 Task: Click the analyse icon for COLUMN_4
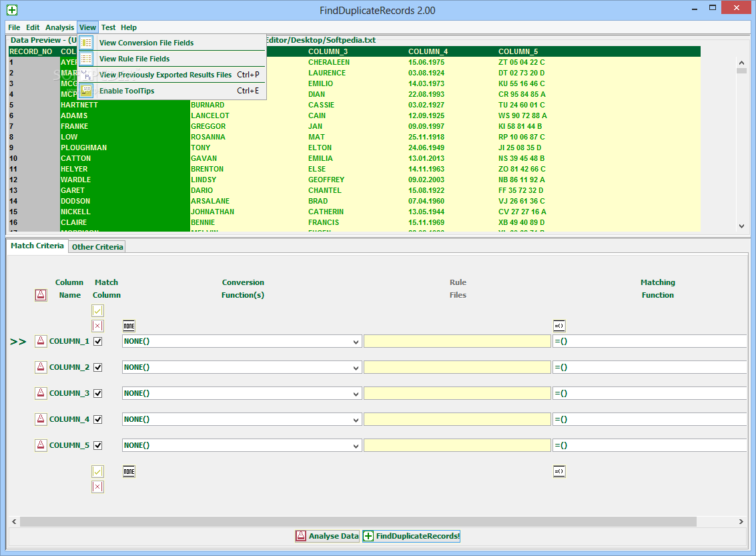coord(41,420)
